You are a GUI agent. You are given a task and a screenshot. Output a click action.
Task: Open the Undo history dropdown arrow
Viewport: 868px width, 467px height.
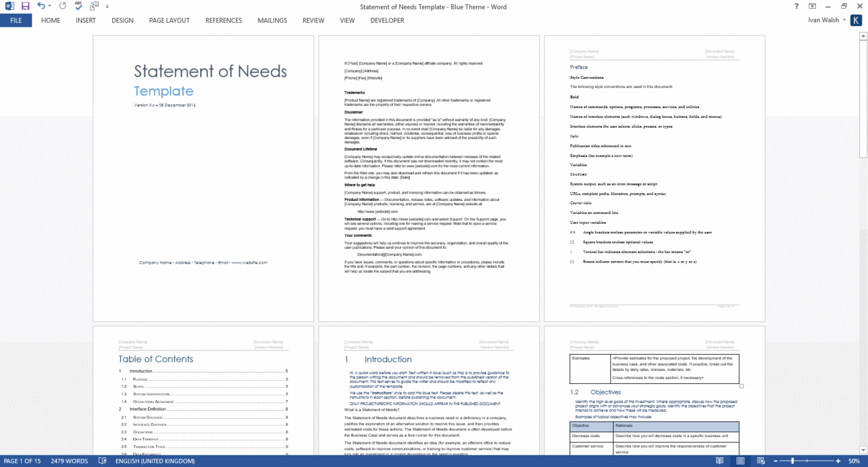tap(50, 6)
